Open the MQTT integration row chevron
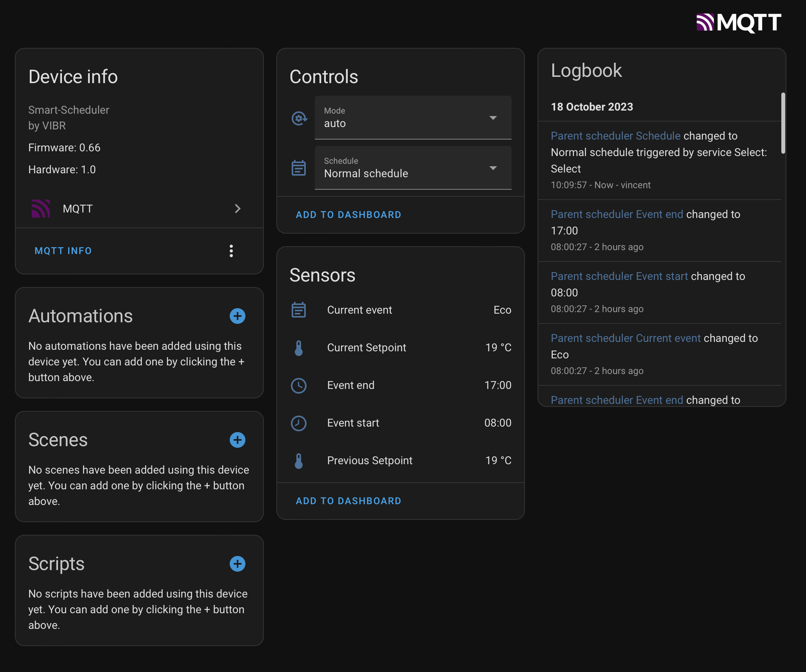Image resolution: width=806 pixels, height=672 pixels. (237, 209)
